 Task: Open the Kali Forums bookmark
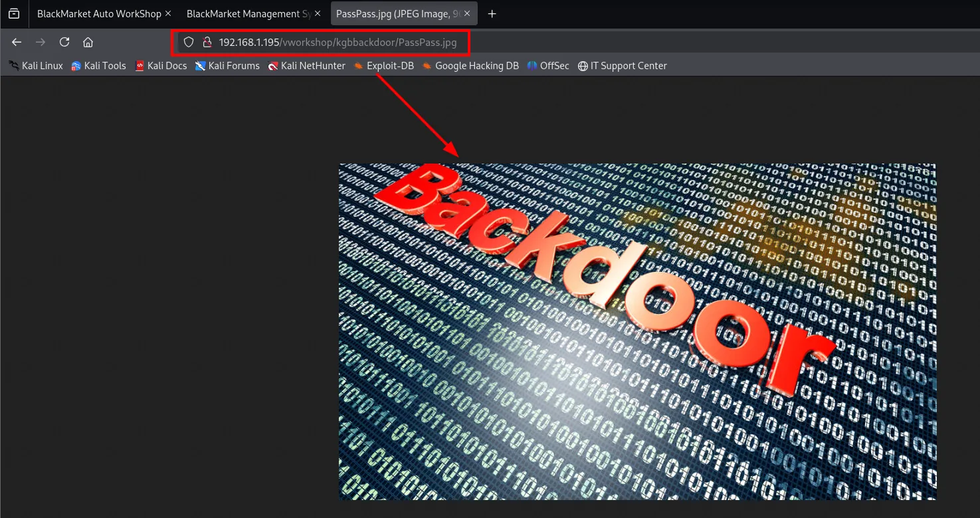[x=227, y=66]
